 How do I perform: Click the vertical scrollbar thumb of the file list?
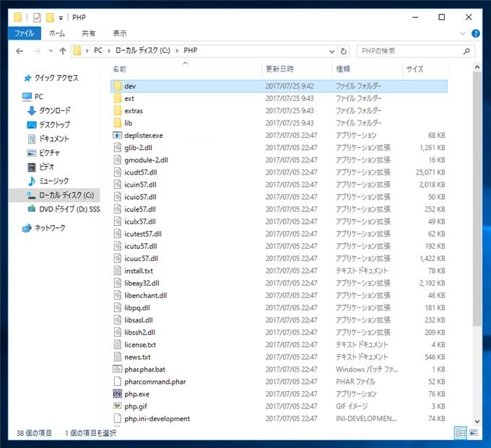tap(477, 198)
